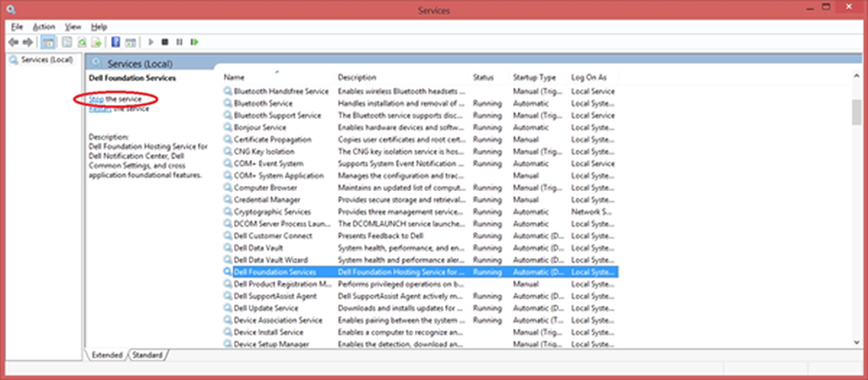The image size is (868, 380).
Task: Click the Services (Local) header in details pane
Action: point(140,63)
